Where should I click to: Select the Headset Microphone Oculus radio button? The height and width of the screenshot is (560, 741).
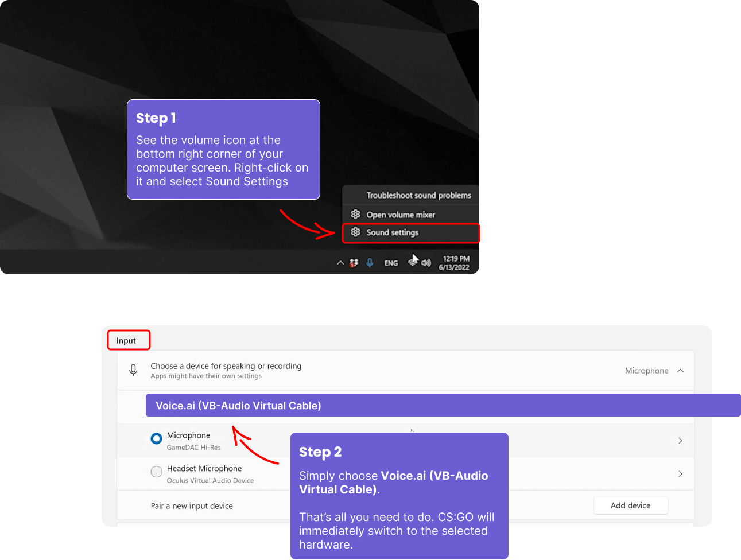click(x=156, y=472)
